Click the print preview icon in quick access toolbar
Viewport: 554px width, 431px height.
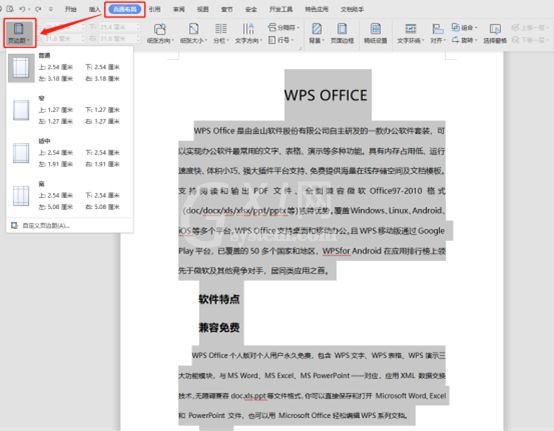pos(10,9)
